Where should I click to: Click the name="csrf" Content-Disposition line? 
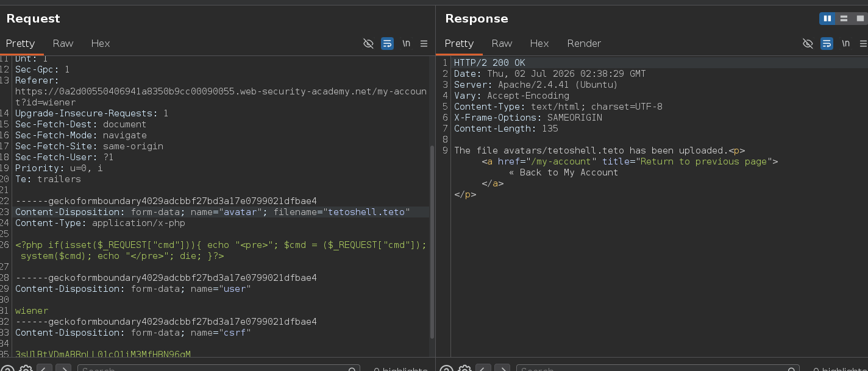click(133, 333)
